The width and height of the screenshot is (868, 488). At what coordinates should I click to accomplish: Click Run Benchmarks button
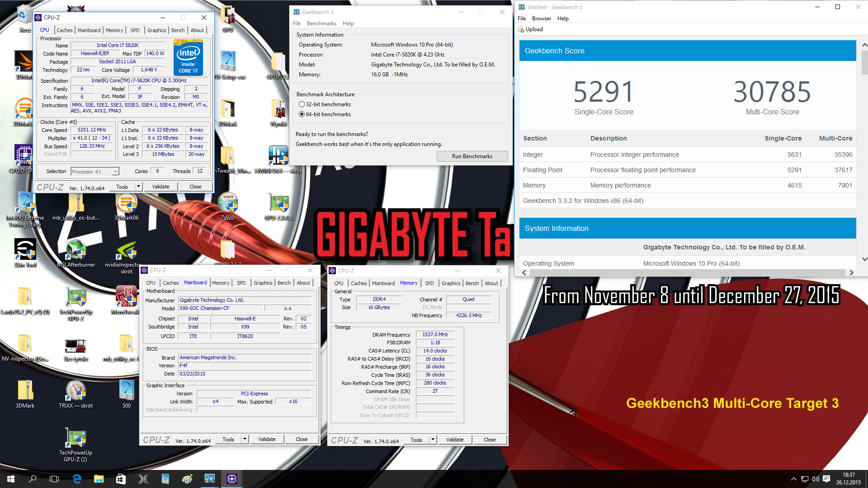click(472, 156)
